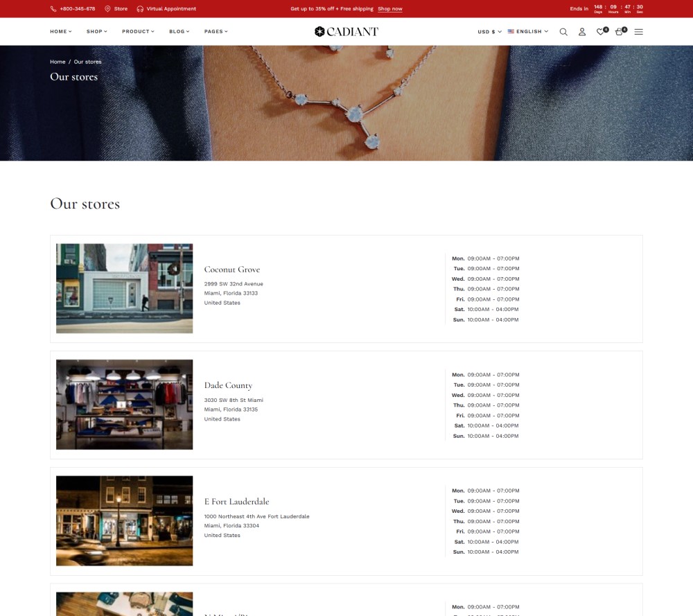This screenshot has height=616, width=693.
Task: Open the user account icon
Action: coord(582,32)
